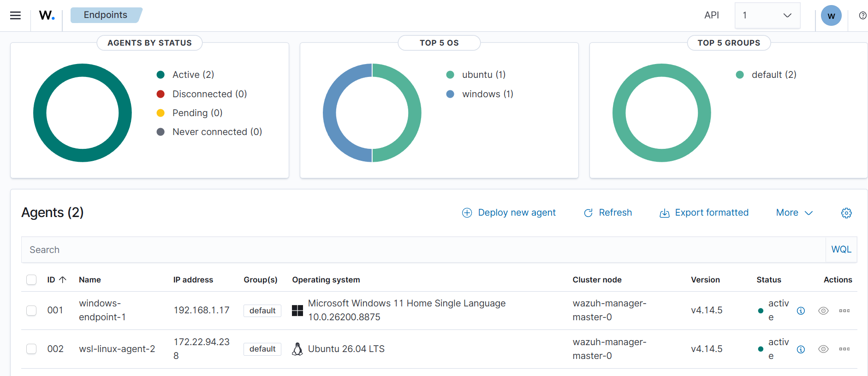Click the Refresh circular arrow icon
The width and height of the screenshot is (868, 376).
point(588,213)
